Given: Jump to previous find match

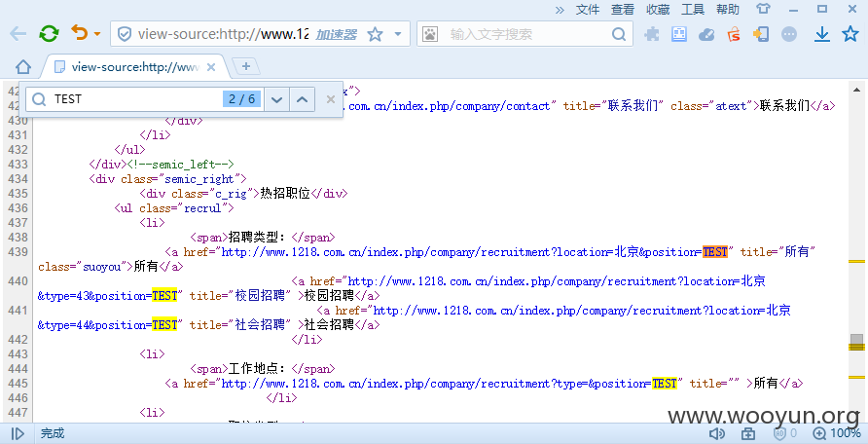Looking at the screenshot, I should pos(302,99).
